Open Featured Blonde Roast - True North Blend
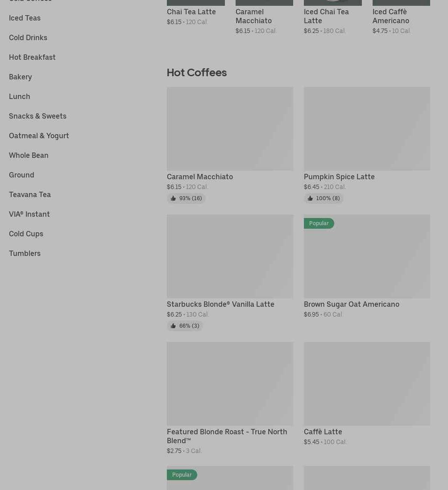The height and width of the screenshot is (490, 448). click(x=227, y=436)
